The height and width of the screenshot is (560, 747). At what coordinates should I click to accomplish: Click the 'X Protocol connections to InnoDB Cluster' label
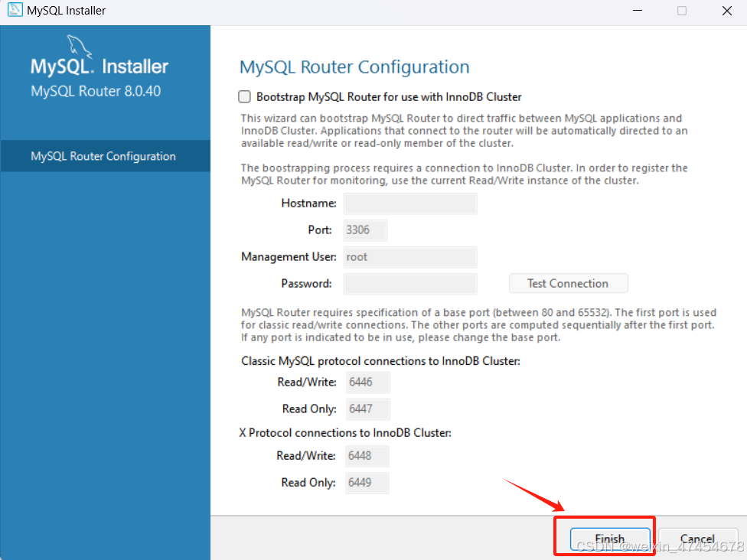coord(345,433)
